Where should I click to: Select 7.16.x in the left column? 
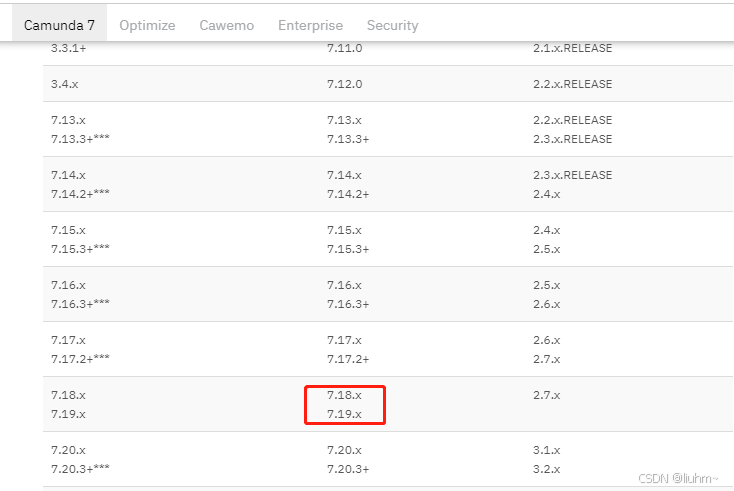point(68,285)
